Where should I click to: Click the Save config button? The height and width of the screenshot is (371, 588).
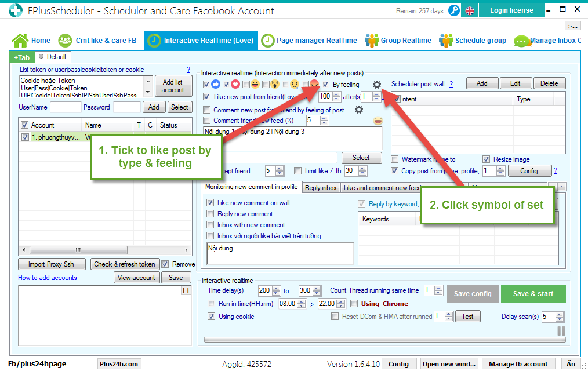473,294
